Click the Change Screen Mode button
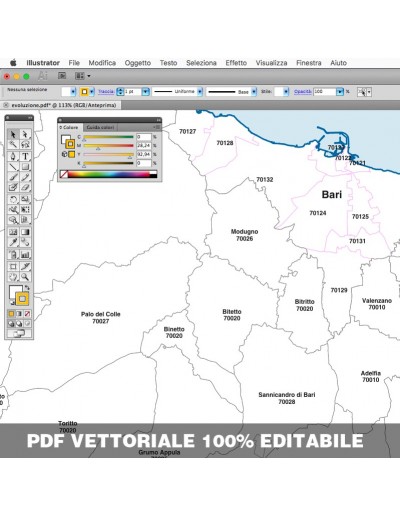This screenshot has height=517, width=400. pos(19,333)
